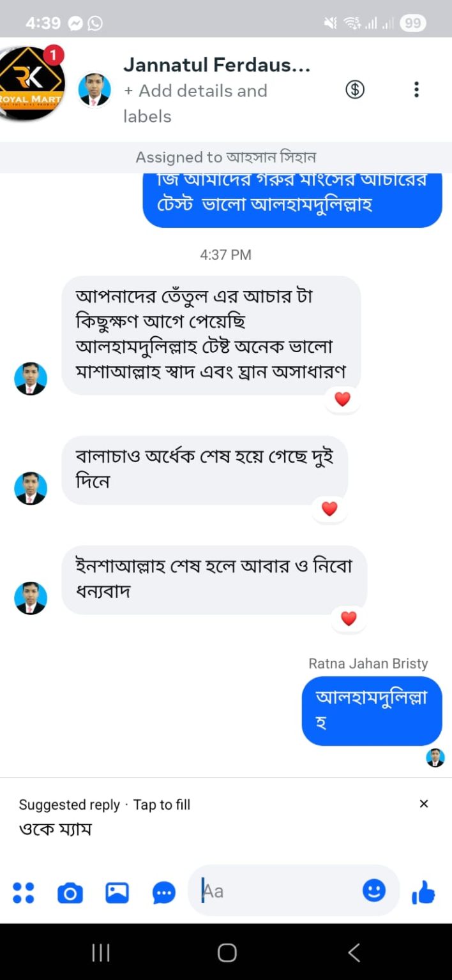Open the emoji picker smiley

coord(374,891)
